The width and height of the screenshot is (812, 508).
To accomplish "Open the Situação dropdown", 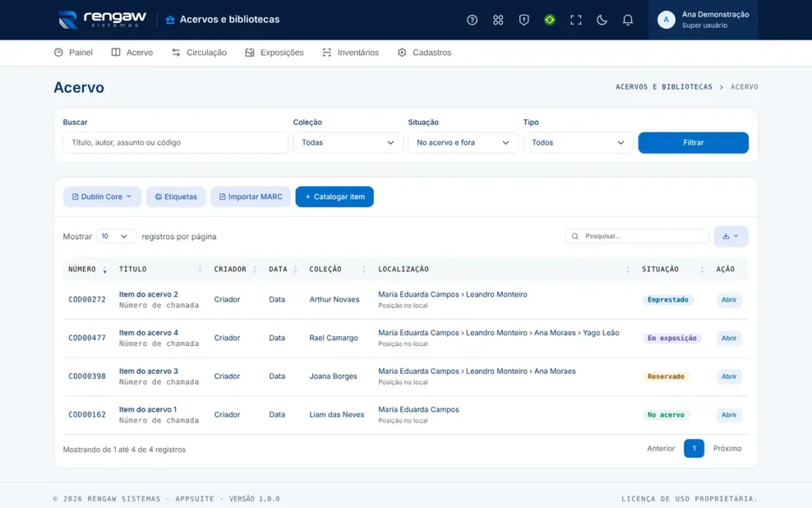I will coord(463,143).
